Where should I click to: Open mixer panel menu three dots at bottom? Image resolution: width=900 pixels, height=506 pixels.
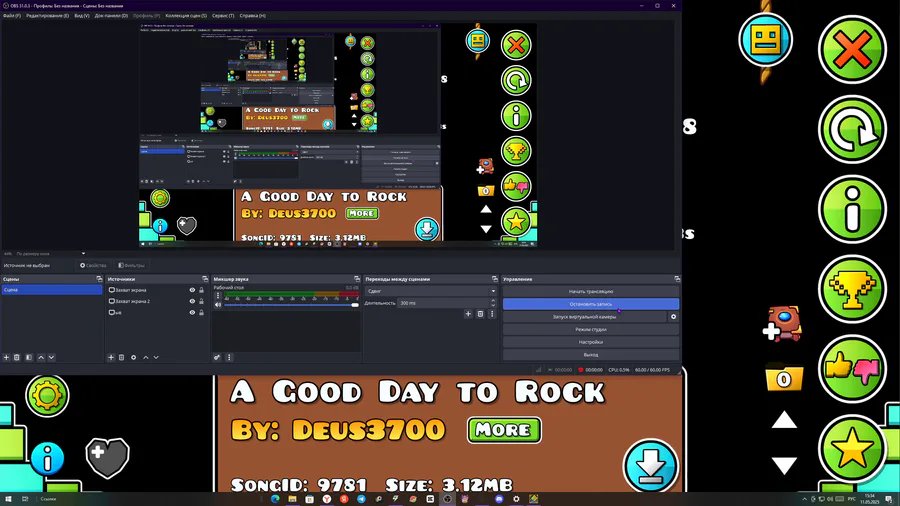tap(229, 357)
